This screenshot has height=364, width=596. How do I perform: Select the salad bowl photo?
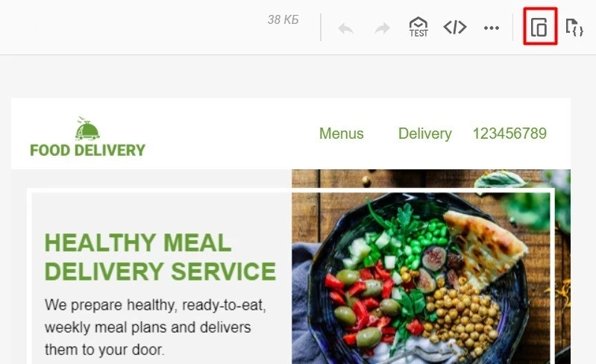click(431, 267)
